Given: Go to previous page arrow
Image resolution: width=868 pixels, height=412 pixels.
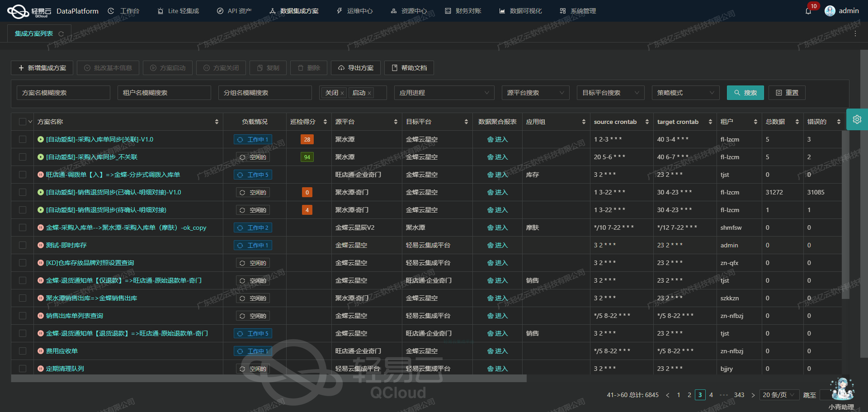Looking at the screenshot, I should (668, 395).
